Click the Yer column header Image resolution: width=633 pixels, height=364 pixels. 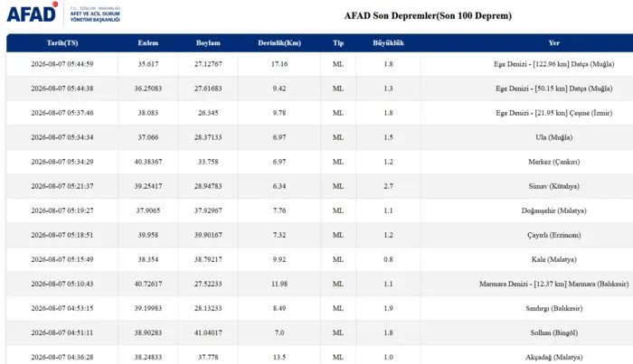[x=553, y=42]
